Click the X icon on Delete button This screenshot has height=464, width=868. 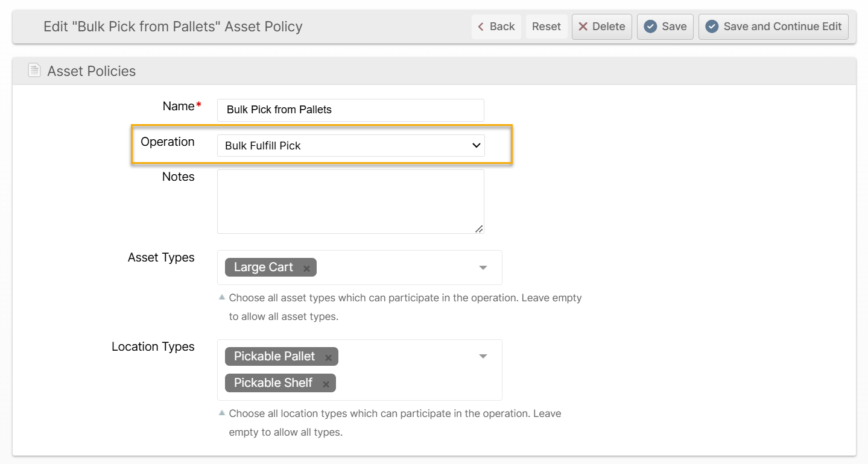[x=583, y=27]
